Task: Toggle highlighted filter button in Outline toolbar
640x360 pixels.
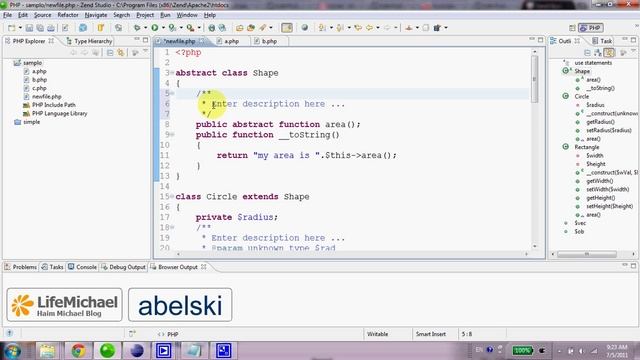Action: 609,53
